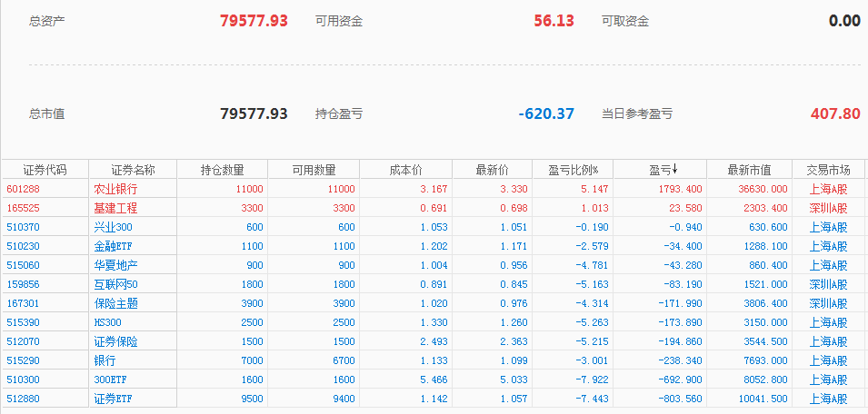Click security code 512070
This screenshot has width=868, height=414.
tap(24, 341)
